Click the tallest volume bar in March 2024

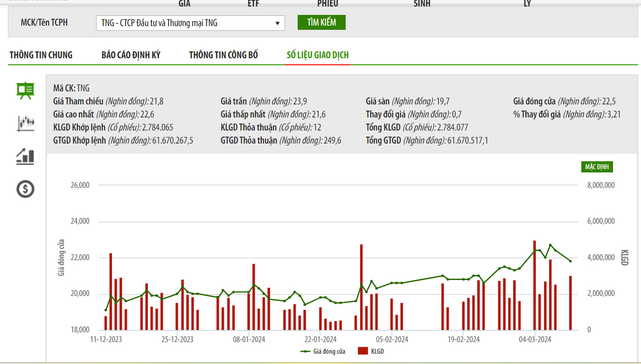pyautogui.click(x=535, y=284)
